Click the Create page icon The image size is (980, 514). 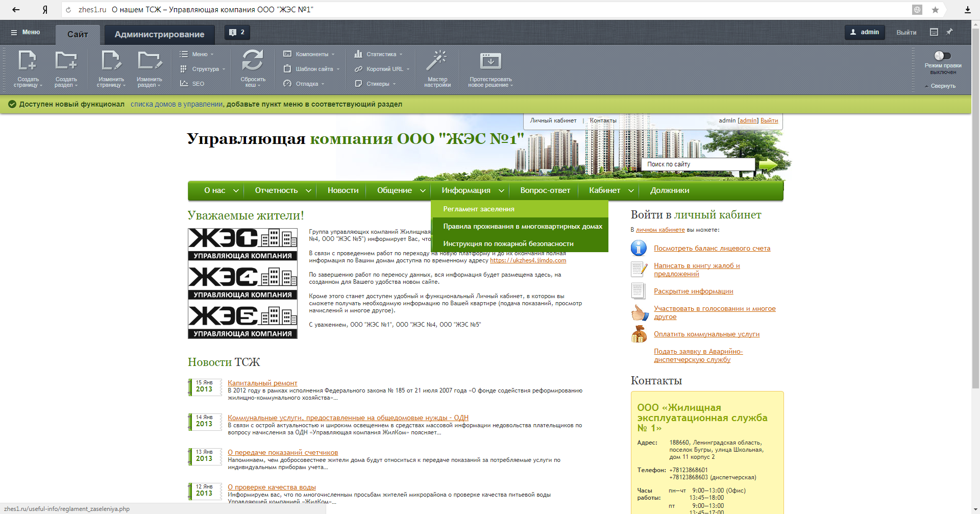(28, 60)
